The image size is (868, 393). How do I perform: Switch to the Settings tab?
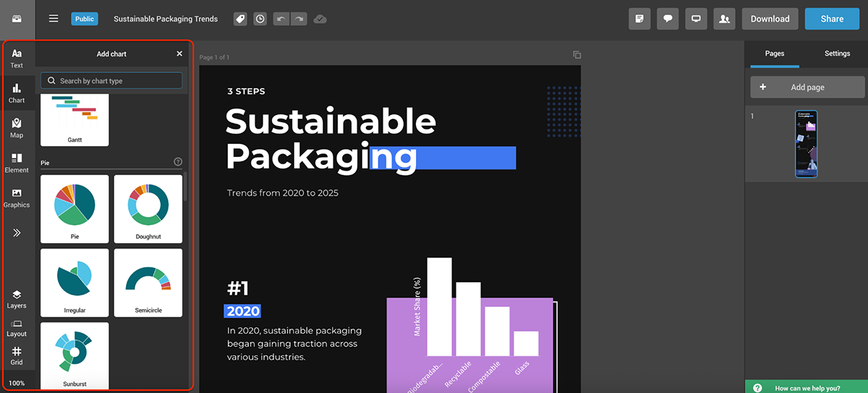[x=838, y=54]
